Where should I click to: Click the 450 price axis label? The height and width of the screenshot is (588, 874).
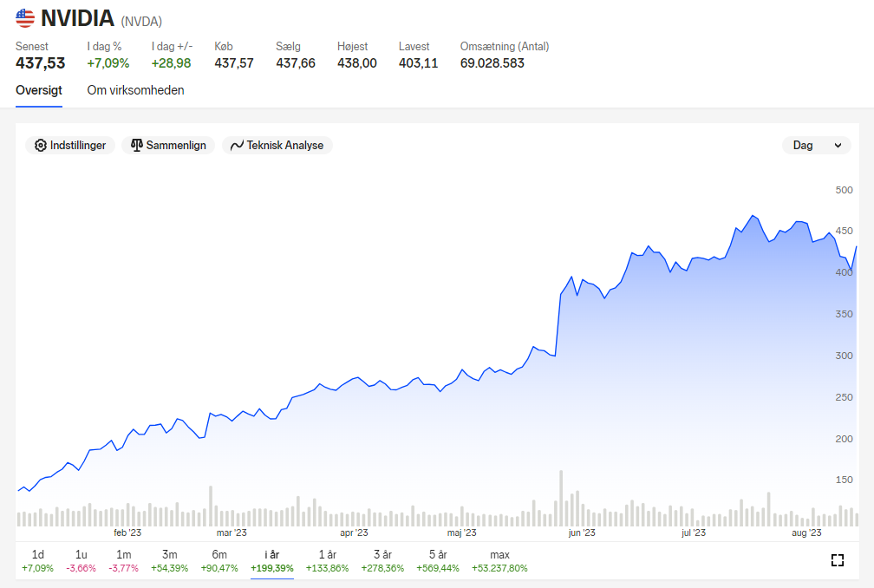pos(844,231)
